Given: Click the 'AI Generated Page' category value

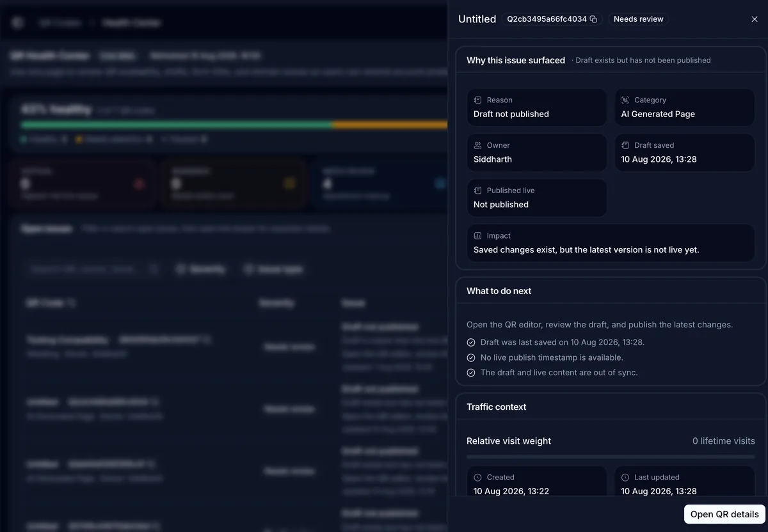Looking at the screenshot, I should point(658,114).
